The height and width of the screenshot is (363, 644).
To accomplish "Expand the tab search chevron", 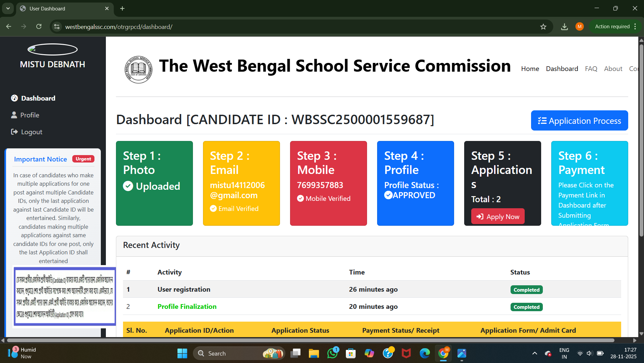I will [8, 8].
